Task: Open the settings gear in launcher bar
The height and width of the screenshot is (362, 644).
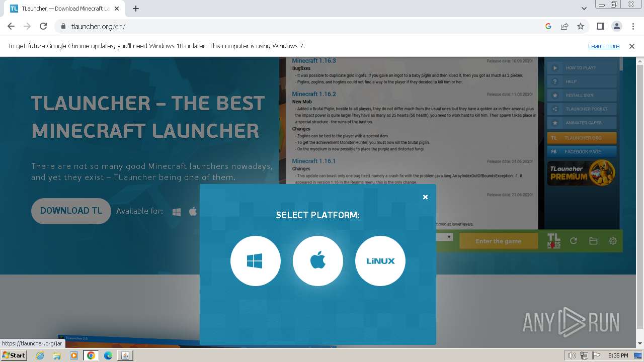Action: 613,241
